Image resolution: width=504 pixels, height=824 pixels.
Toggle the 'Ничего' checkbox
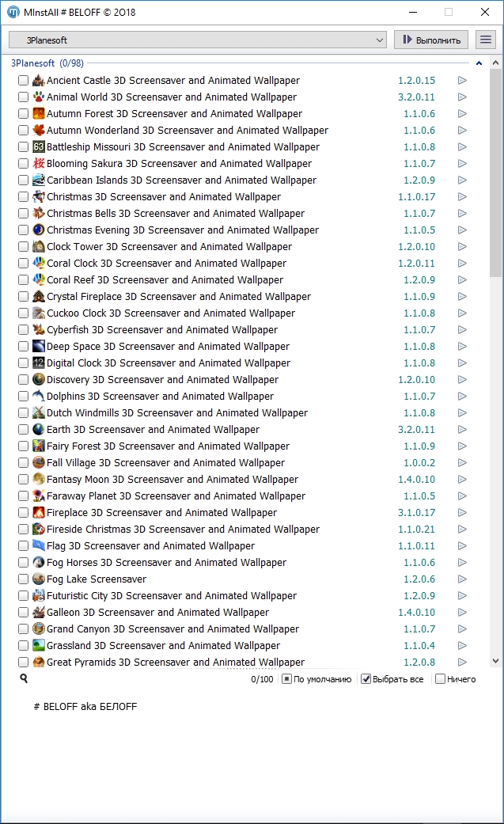coord(441,679)
